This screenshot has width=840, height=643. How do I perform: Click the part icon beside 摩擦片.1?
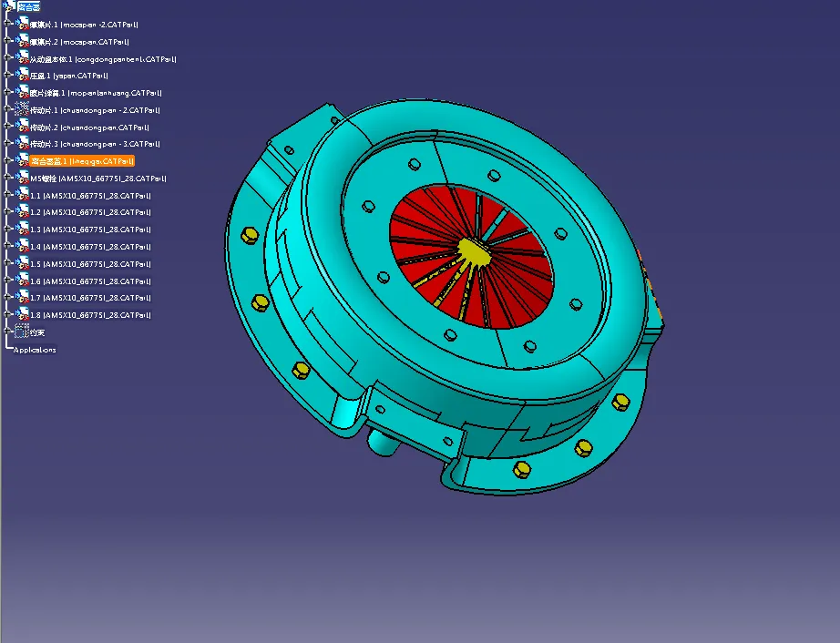tap(22, 24)
